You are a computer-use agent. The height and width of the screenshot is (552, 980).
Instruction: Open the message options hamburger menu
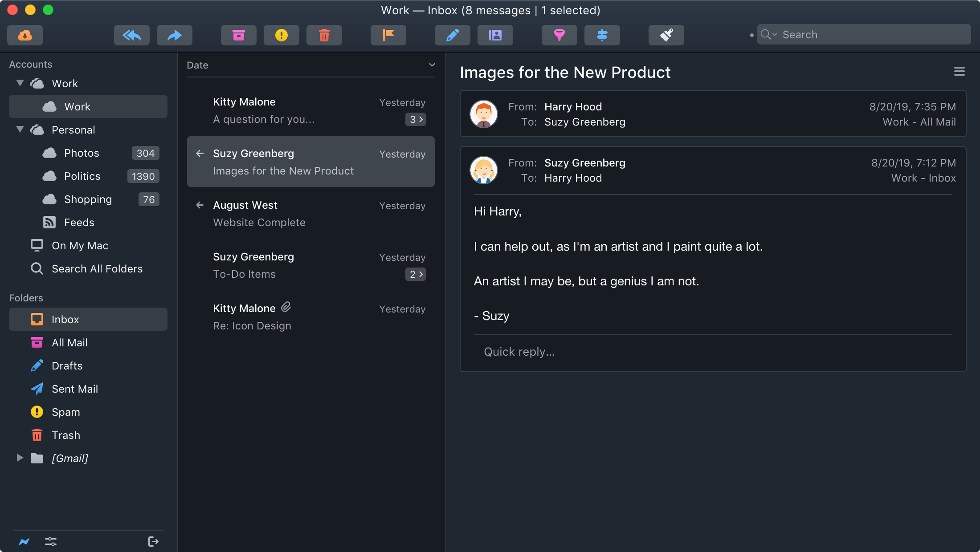959,72
